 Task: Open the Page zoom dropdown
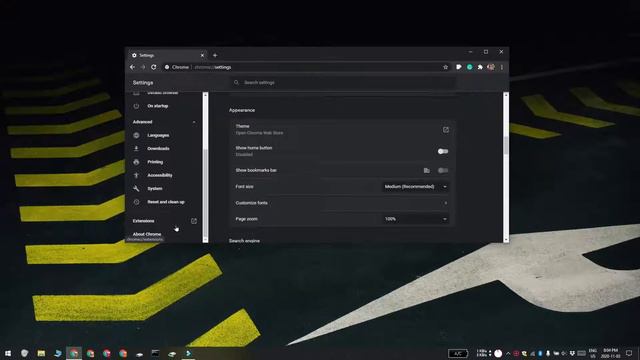click(416, 219)
